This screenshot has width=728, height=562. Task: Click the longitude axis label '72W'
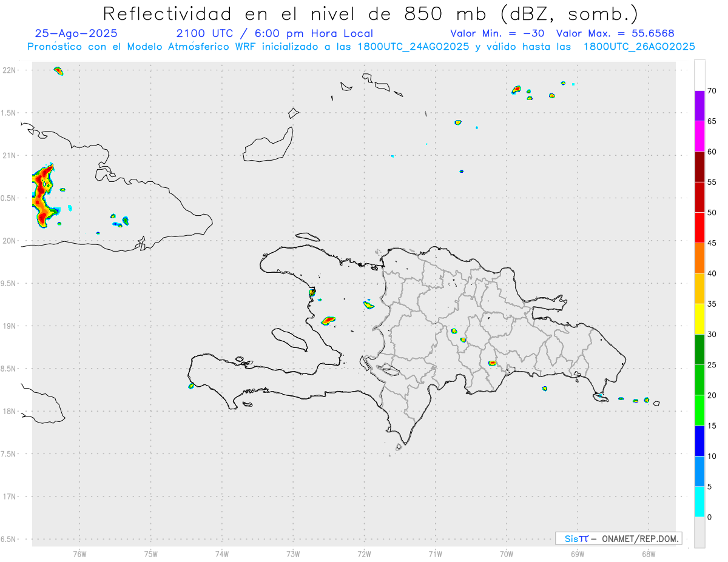pyautogui.click(x=364, y=554)
